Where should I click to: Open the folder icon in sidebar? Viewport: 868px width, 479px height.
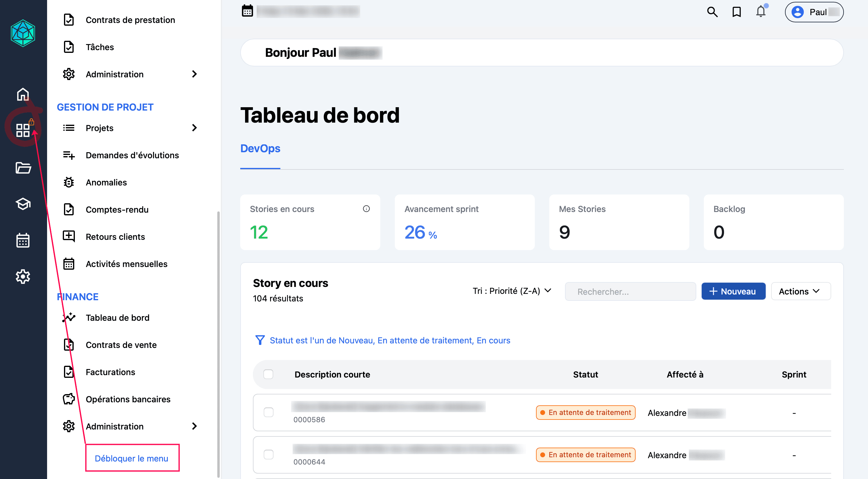tap(23, 168)
